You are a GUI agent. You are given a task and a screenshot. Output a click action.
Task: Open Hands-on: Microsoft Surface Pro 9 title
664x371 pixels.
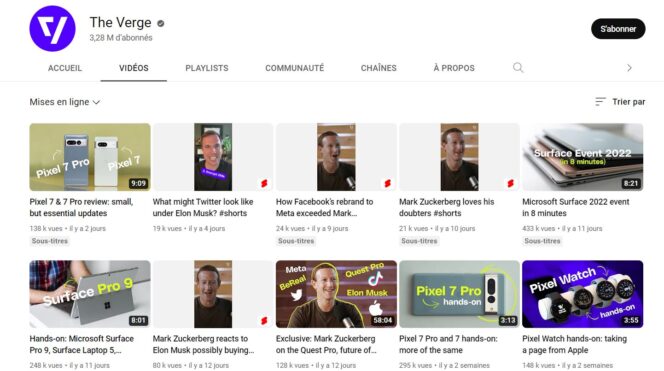(x=82, y=344)
